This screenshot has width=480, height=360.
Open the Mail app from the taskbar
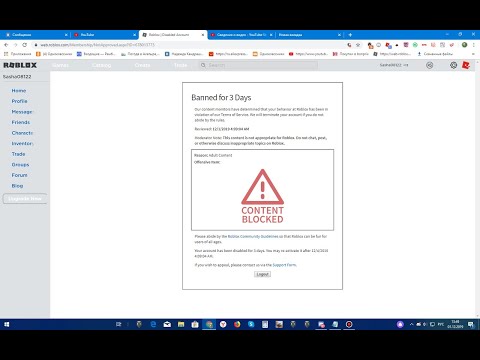(167, 324)
